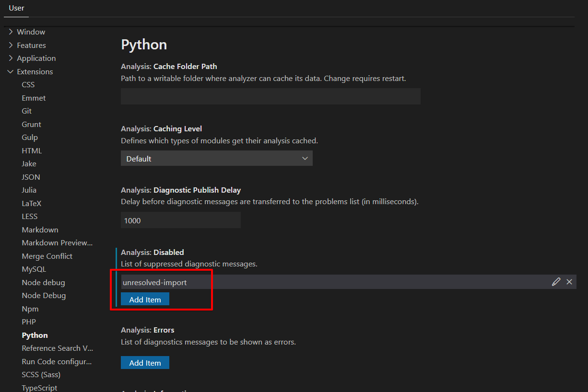Open HTML extension settings
The width and height of the screenshot is (588, 392).
pyautogui.click(x=32, y=150)
